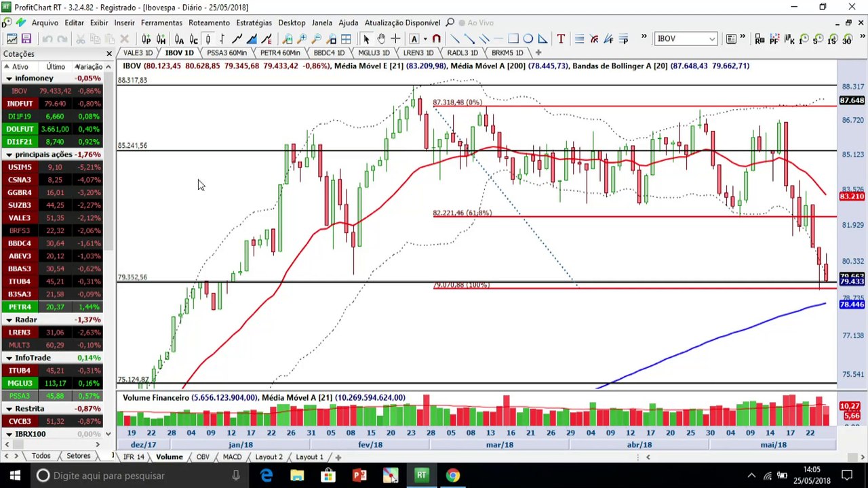Screen dimensions: 868x488
Task: Open the IFR 14 indicator tab
Action: click(x=134, y=457)
